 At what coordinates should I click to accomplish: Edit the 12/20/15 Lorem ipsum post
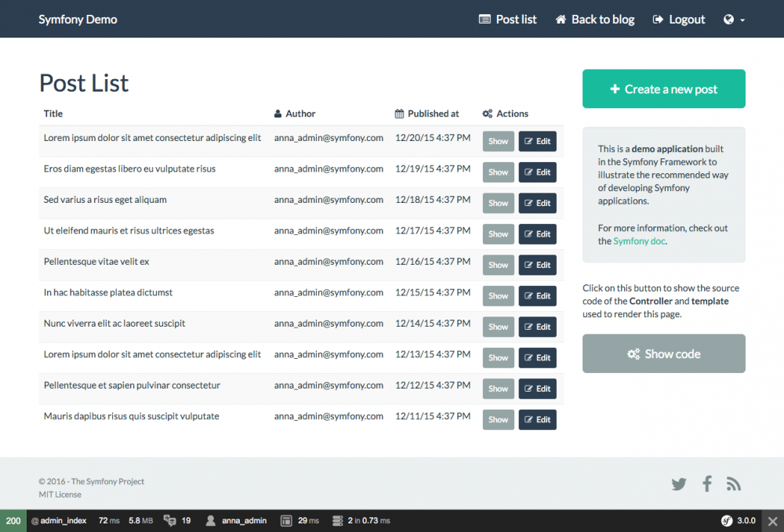coord(538,141)
